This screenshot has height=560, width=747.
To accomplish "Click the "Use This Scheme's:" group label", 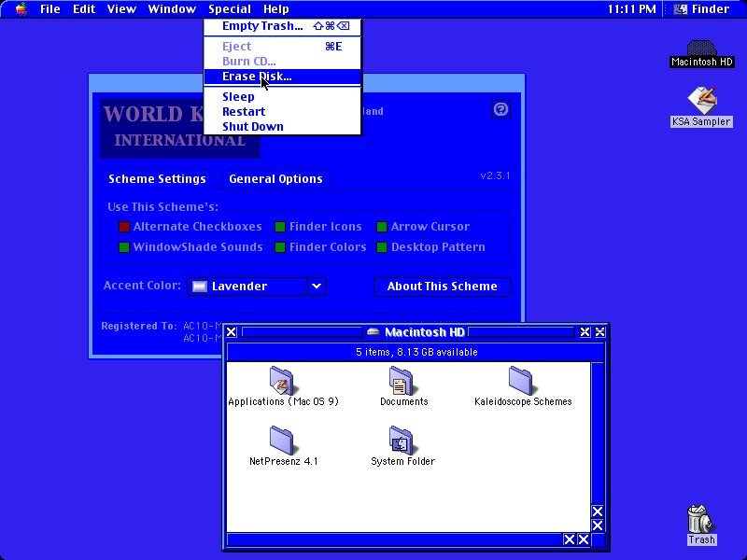I will (162, 207).
